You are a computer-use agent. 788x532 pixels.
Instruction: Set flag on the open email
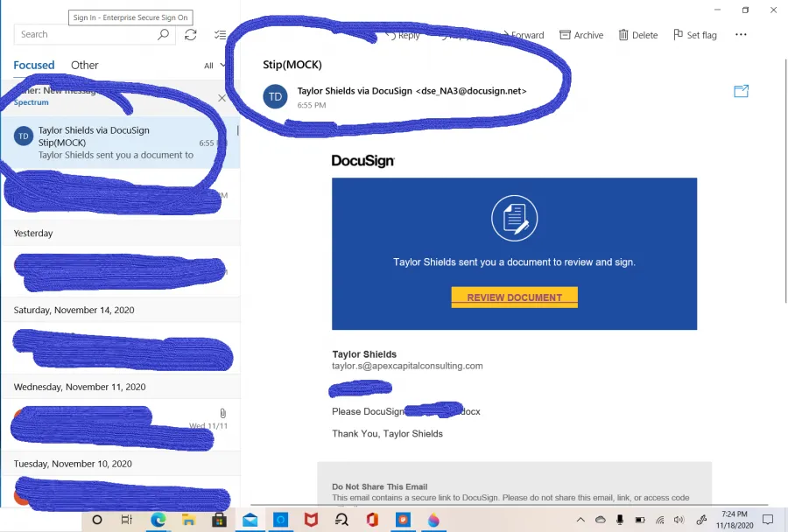695,35
